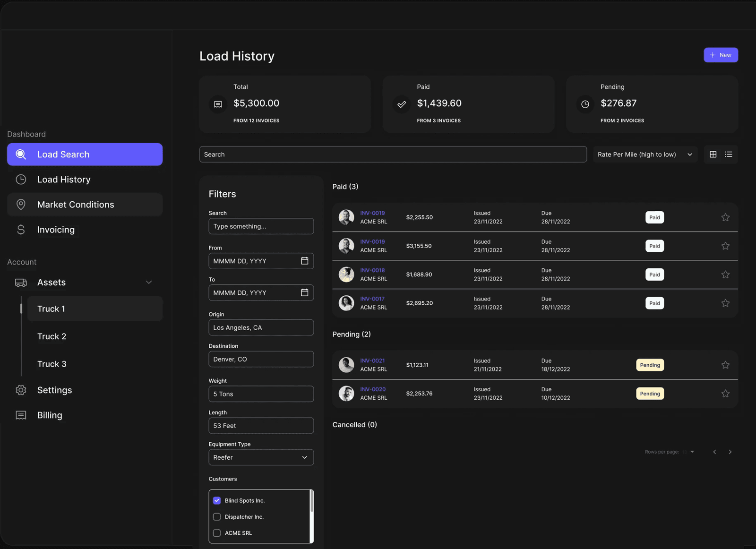Star pending invoice INV-0020

coord(725,394)
